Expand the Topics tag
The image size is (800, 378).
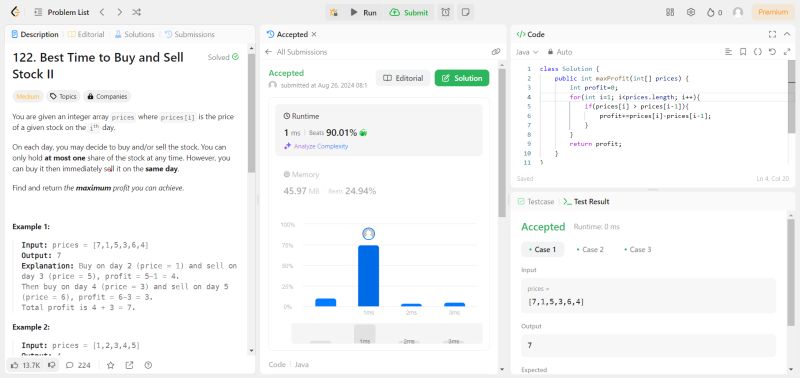pyautogui.click(x=63, y=96)
